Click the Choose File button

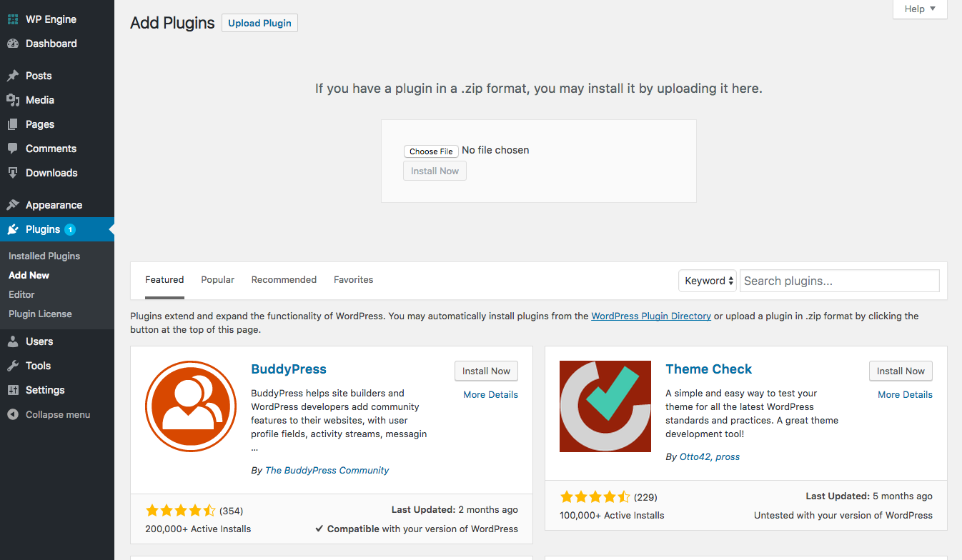pos(431,151)
